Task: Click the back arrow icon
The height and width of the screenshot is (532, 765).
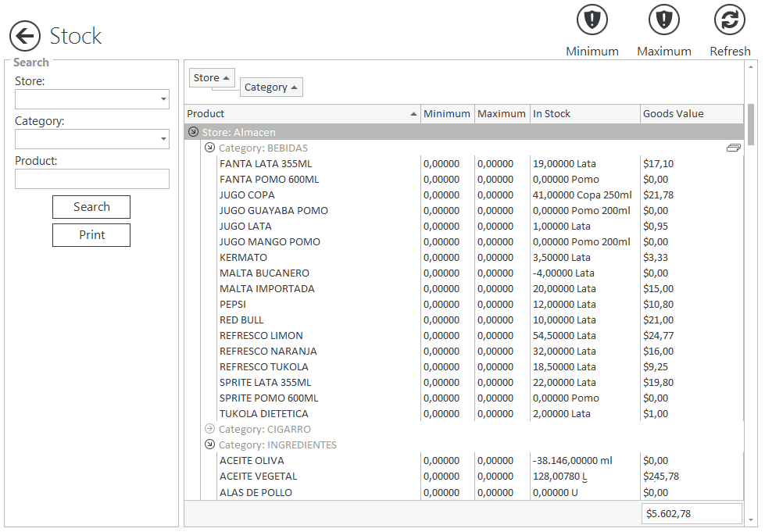Action: (x=25, y=36)
